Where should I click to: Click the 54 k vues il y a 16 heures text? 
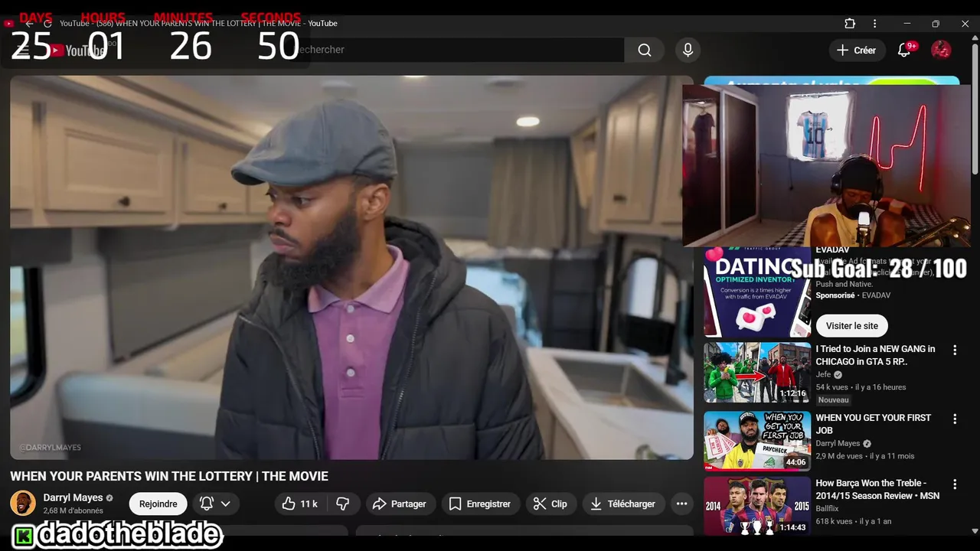(x=861, y=387)
